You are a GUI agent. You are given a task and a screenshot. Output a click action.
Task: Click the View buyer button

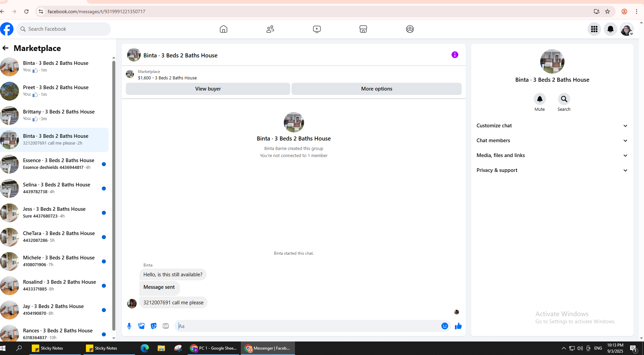(208, 89)
